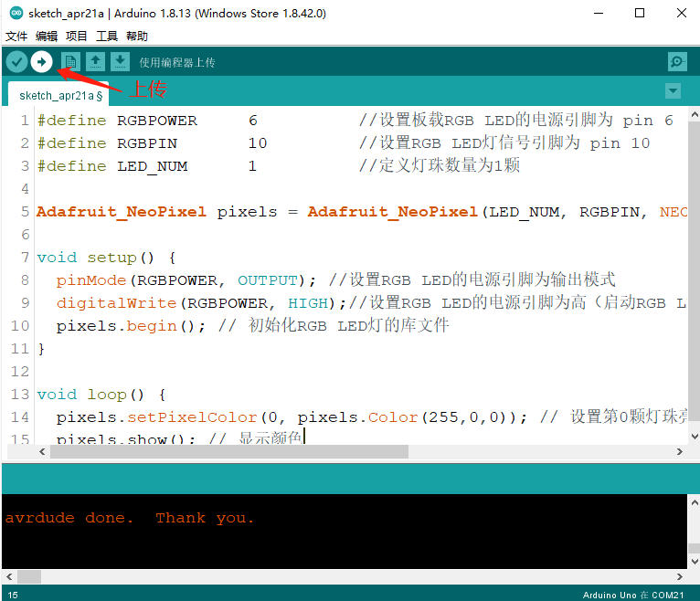Click '#define RGBPOWER' on line 1
This screenshot has width=700, height=601.
[117, 121]
